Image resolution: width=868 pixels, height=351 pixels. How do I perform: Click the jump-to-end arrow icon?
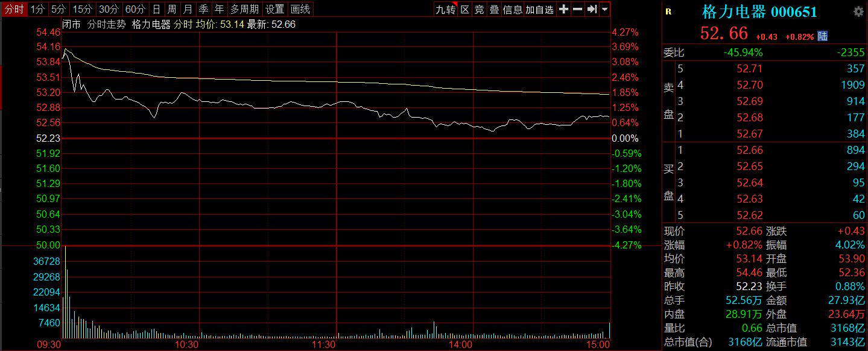(592, 9)
